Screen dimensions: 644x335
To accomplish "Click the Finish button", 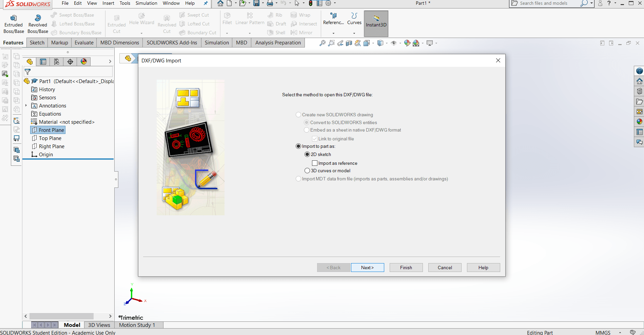I will point(406,268).
